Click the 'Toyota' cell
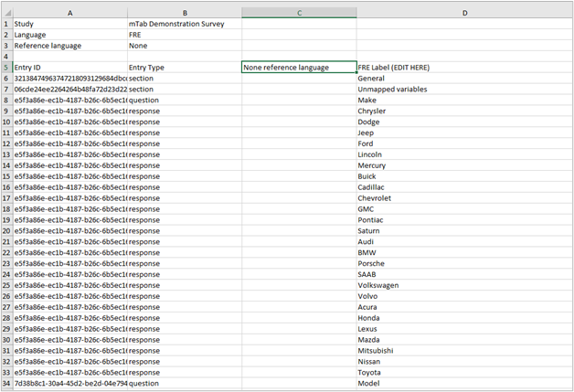The height and width of the screenshot is (392, 574). pos(464,372)
